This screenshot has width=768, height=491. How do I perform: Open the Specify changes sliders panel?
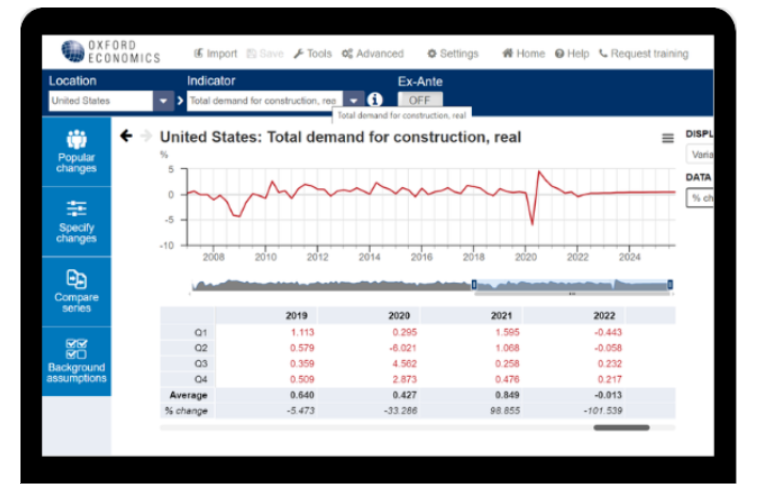(76, 209)
